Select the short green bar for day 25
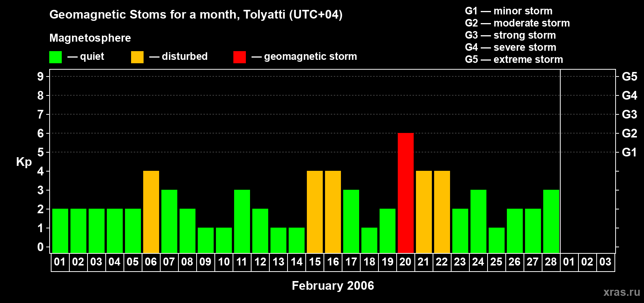Image resolution: width=644 pixels, height=303 pixels. click(x=497, y=240)
